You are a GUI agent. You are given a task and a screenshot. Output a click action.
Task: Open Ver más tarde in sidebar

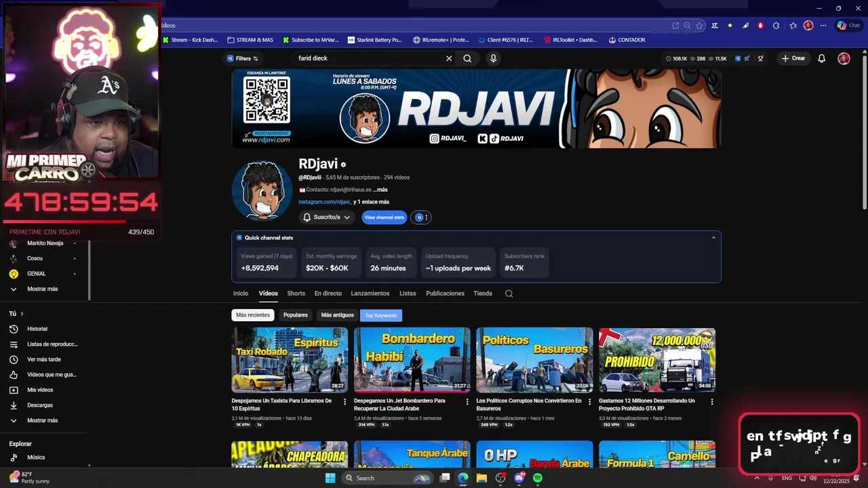tap(43, 359)
